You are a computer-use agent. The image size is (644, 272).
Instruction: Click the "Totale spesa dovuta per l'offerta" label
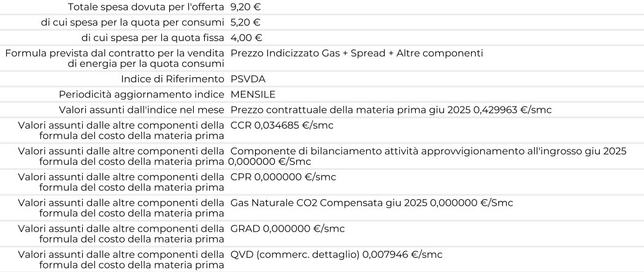(x=146, y=7)
